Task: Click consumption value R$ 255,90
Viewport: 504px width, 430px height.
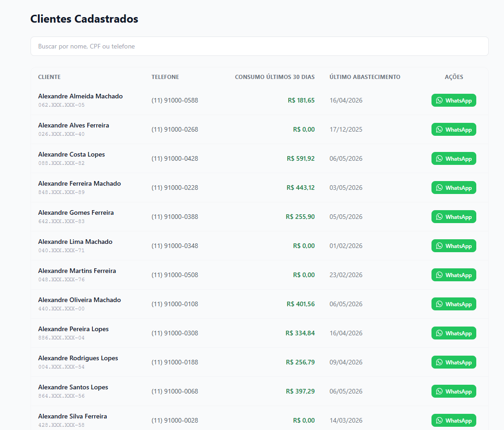Action: click(300, 217)
